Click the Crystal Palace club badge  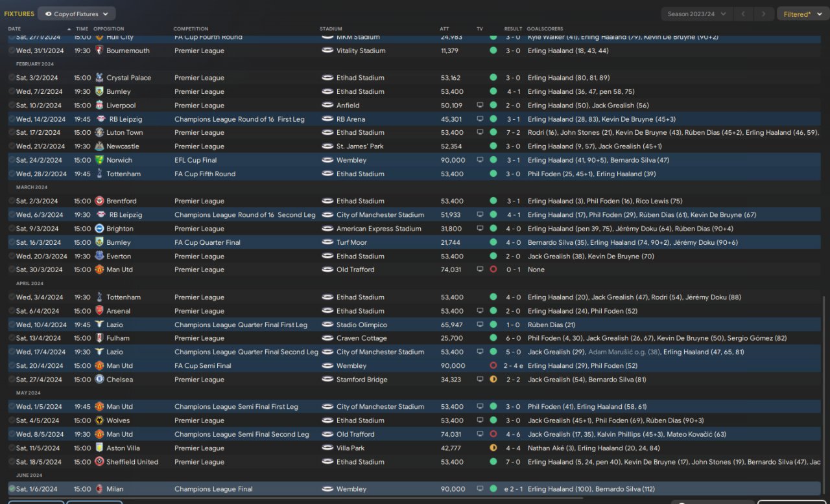pos(99,78)
